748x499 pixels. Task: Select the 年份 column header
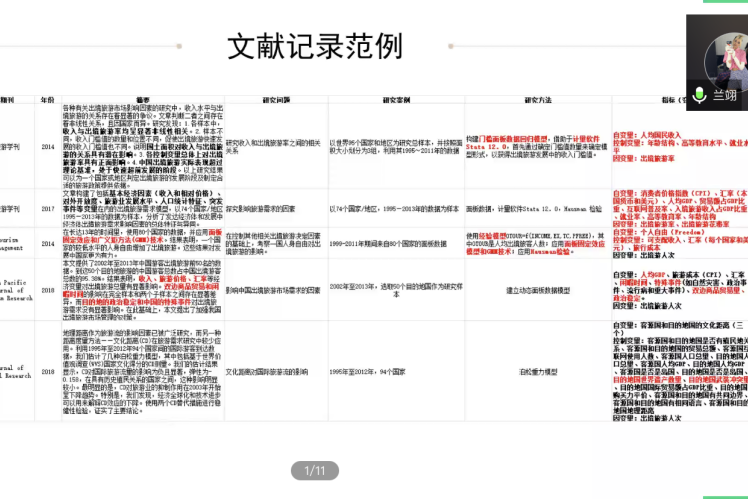pyautogui.click(x=47, y=100)
